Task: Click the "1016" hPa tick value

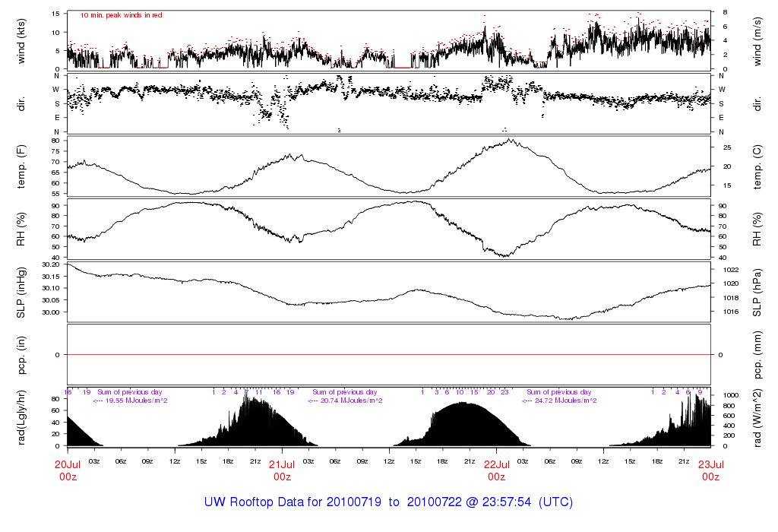Action: point(731,312)
